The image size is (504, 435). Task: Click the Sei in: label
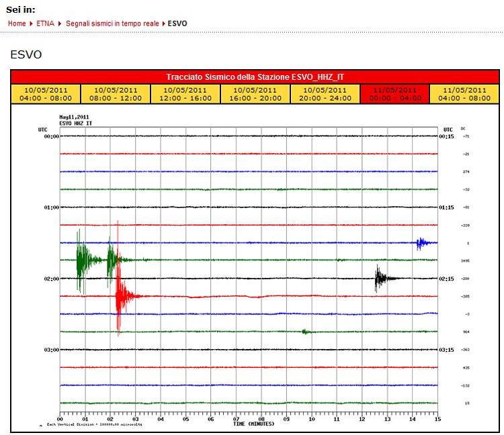point(21,9)
